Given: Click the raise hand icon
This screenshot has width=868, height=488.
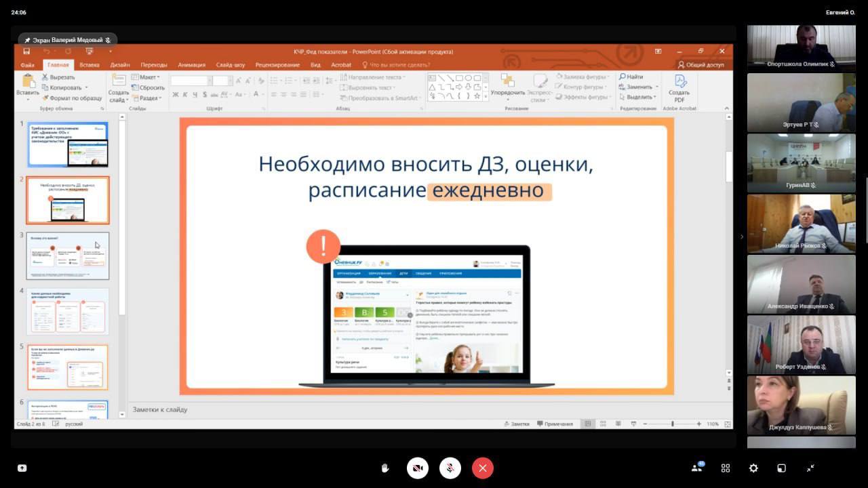Looking at the screenshot, I should 385,468.
